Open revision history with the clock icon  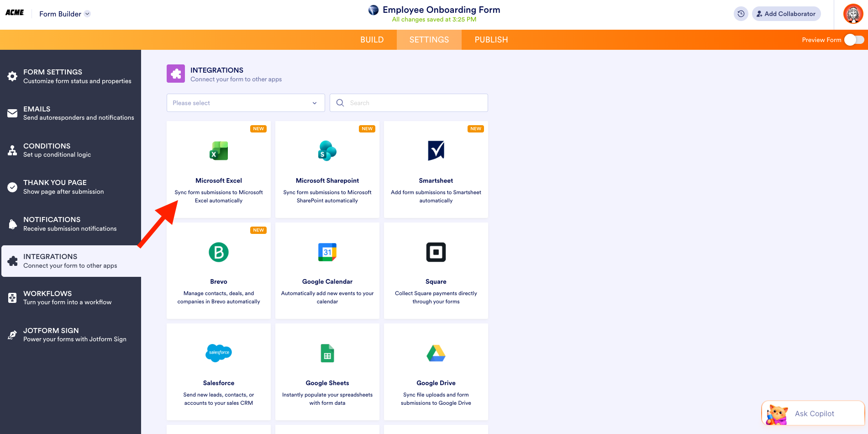[x=741, y=14]
